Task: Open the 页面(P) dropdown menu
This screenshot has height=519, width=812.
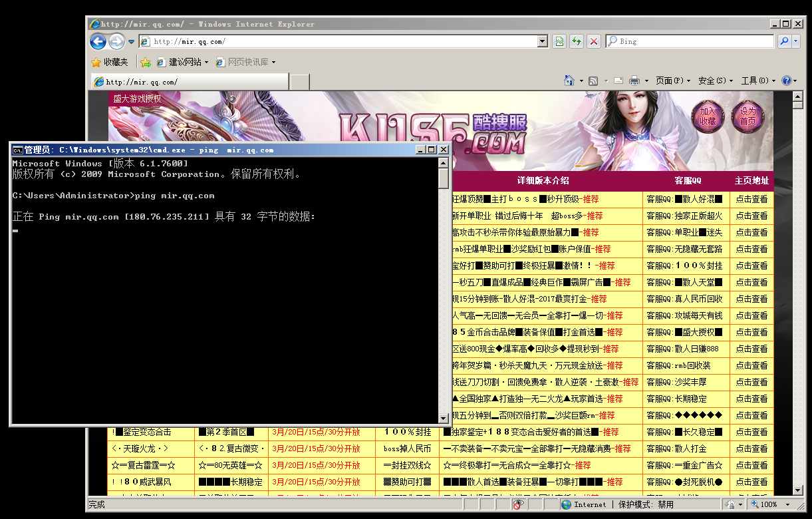Action: (x=673, y=81)
